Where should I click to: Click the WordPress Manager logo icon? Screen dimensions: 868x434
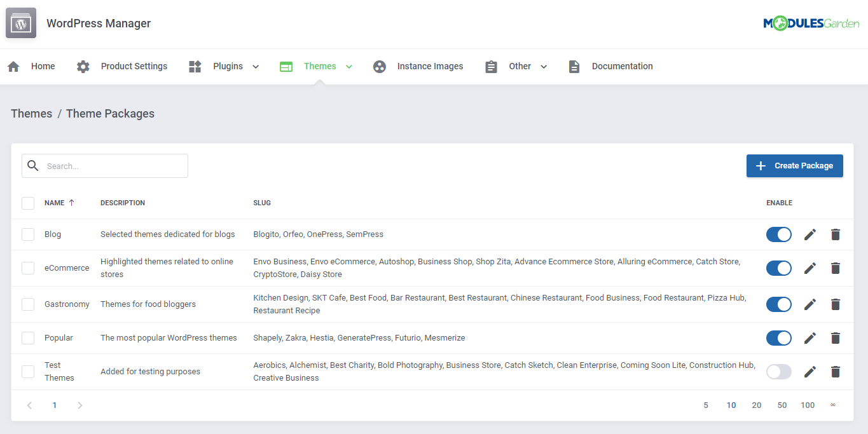click(x=20, y=23)
